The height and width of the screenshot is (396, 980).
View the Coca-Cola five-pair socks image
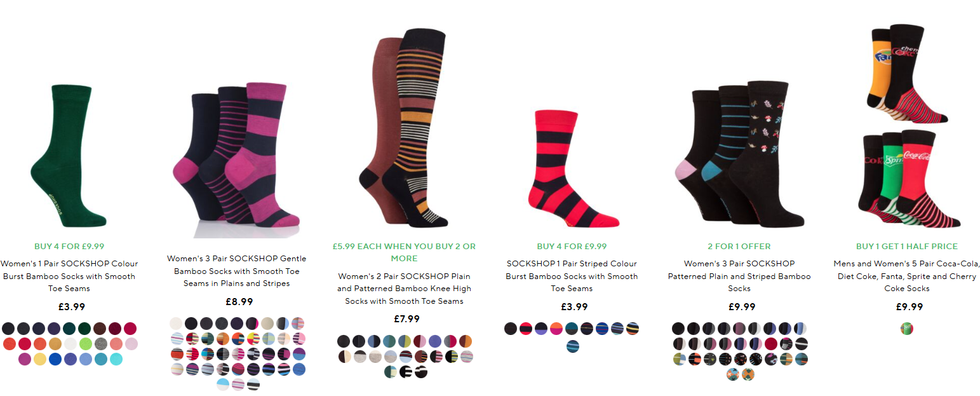pos(906,126)
